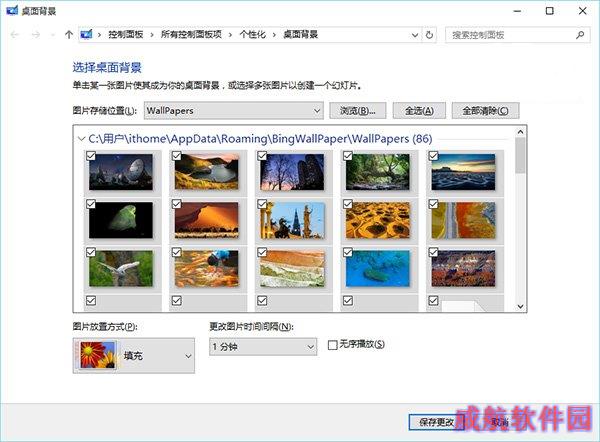Image resolution: width=600 pixels, height=442 pixels.
Task: Uncheck the aerial orange field checkbox
Action: coord(433,204)
